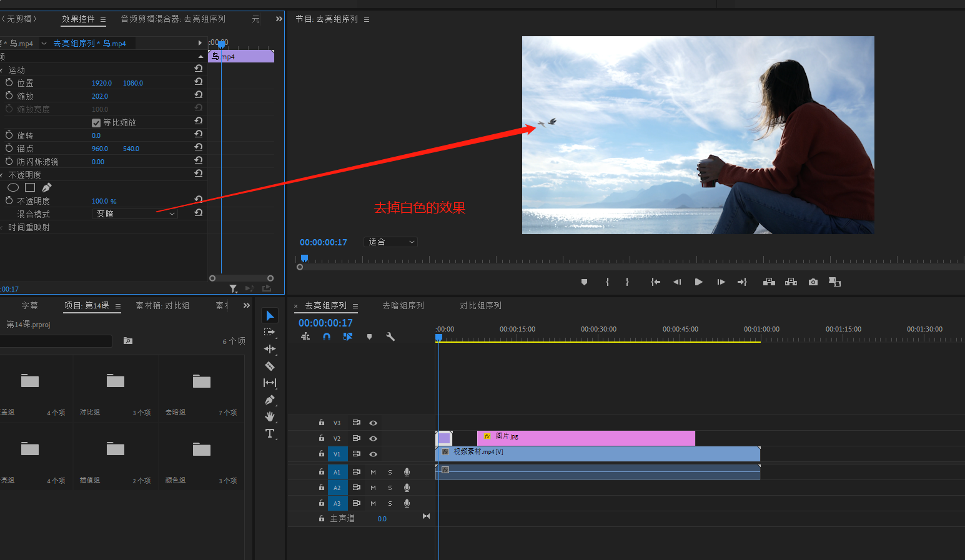This screenshot has width=965, height=560.
Task: Click the ellipse mask tool under opacity
Action: click(13, 187)
